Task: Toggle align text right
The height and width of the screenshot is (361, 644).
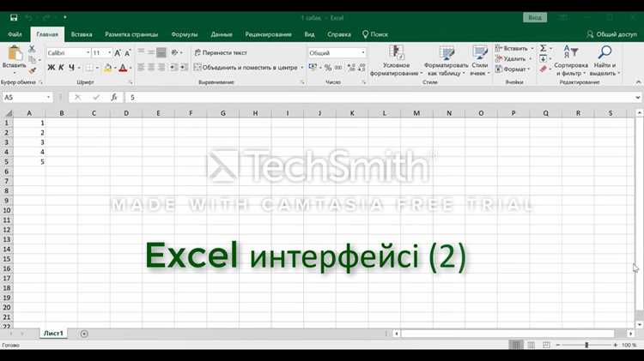Action: coord(161,67)
